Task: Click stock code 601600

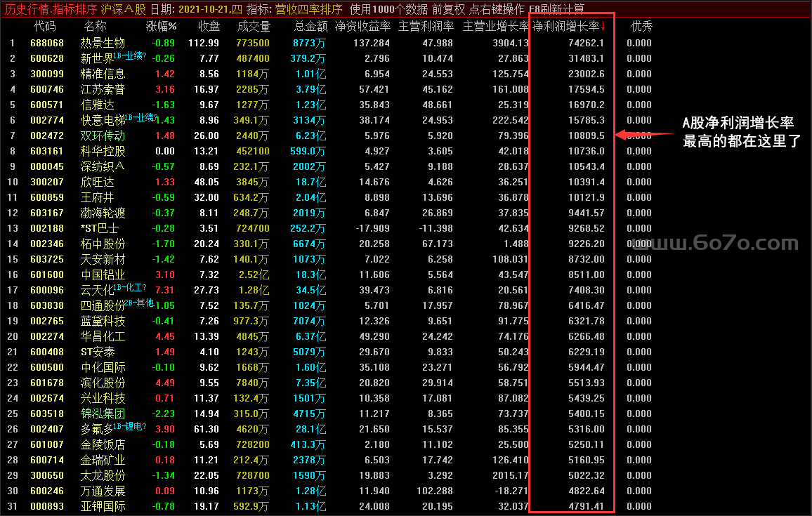Action: coord(47,274)
